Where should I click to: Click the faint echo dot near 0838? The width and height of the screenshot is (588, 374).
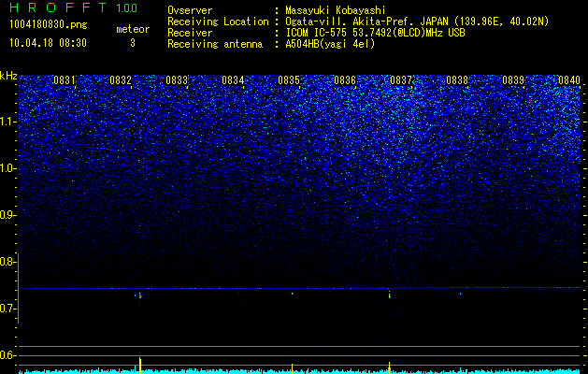click(x=461, y=294)
